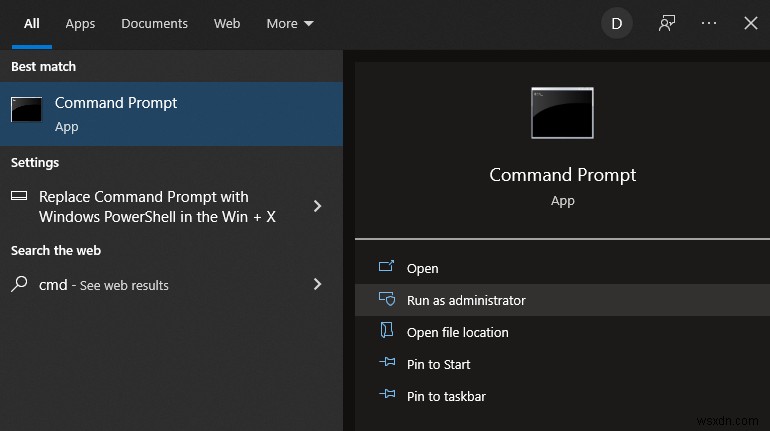Select the Web search tab
This screenshot has width=770, height=431.
(227, 24)
